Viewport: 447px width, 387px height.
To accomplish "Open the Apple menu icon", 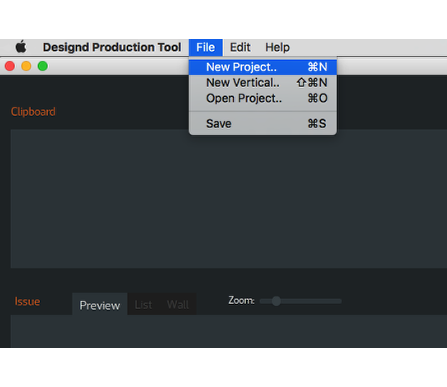I will [x=21, y=47].
